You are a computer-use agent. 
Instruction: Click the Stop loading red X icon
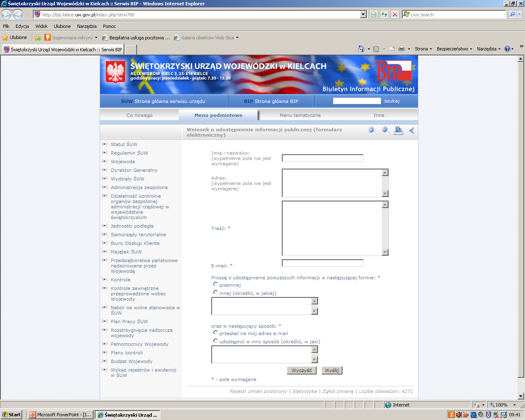[x=395, y=14]
